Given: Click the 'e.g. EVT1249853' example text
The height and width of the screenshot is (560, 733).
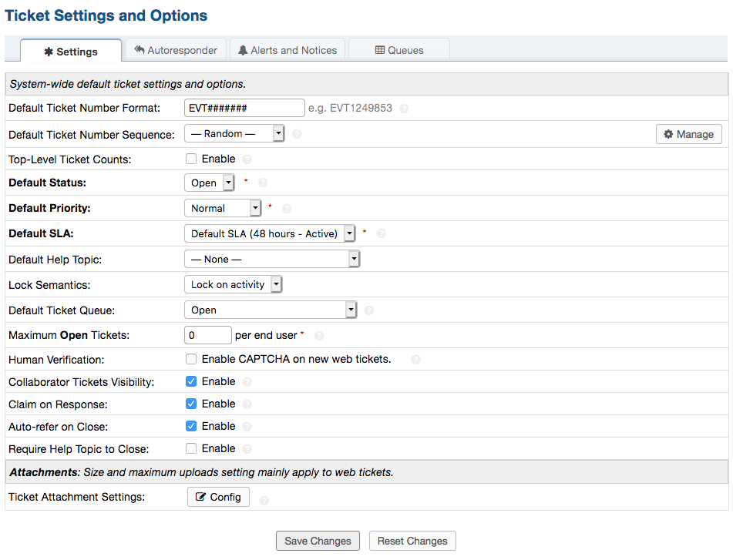Looking at the screenshot, I should pyautogui.click(x=350, y=109).
